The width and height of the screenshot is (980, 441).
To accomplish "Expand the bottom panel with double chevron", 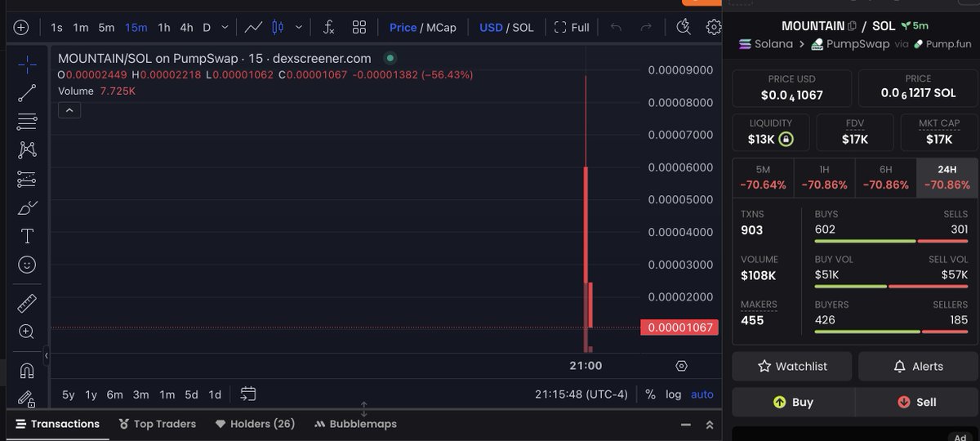I will point(710,425).
